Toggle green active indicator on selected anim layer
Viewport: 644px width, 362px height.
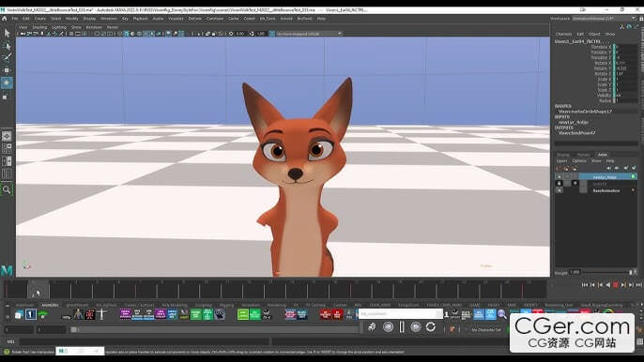pyautogui.click(x=633, y=177)
